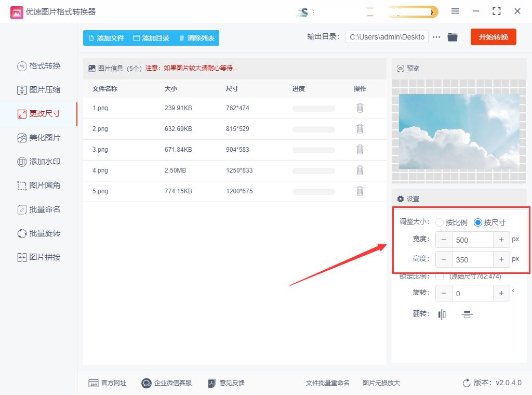Select the 美化图片 tool in sidebar
The image size is (532, 395).
[39, 137]
